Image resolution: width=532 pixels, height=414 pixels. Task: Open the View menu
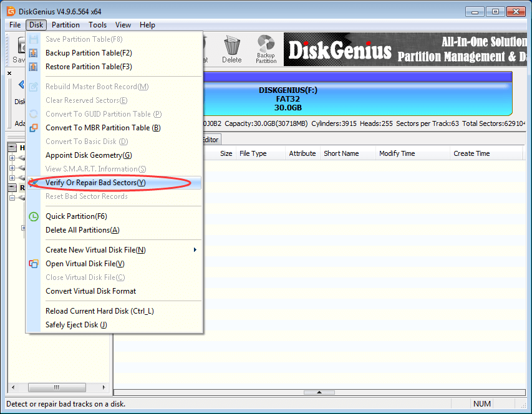tap(123, 25)
